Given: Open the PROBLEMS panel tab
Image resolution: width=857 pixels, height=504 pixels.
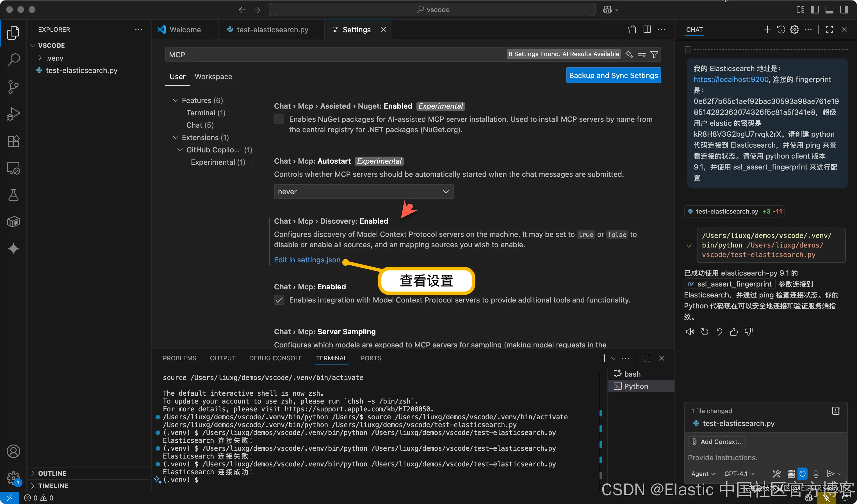Looking at the screenshot, I should [x=179, y=358].
